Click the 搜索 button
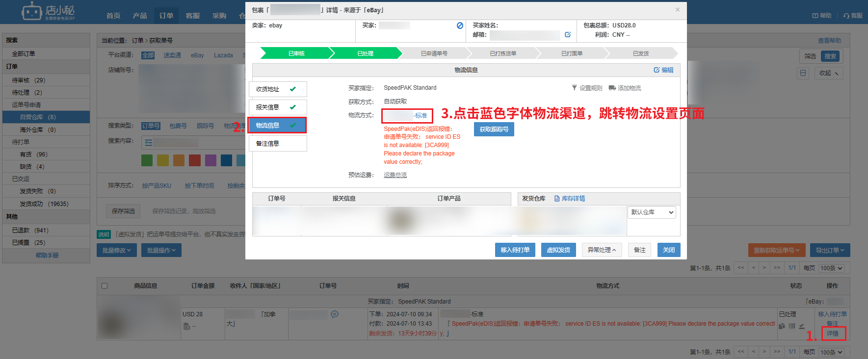This screenshot has height=359, width=868. point(830,56)
